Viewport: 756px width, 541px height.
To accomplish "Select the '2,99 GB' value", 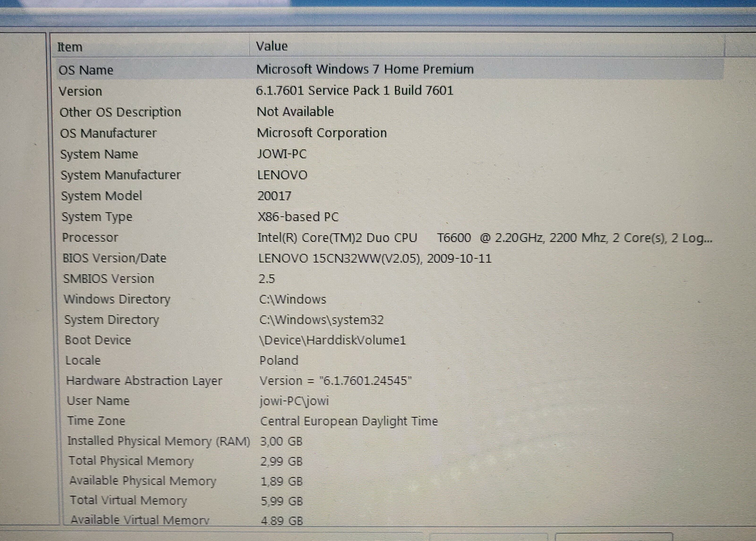I will 281,461.
